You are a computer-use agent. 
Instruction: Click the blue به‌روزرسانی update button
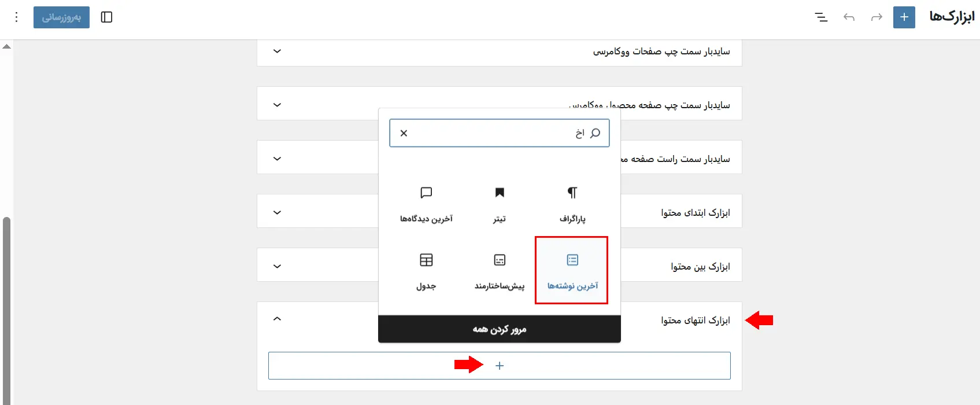61,17
